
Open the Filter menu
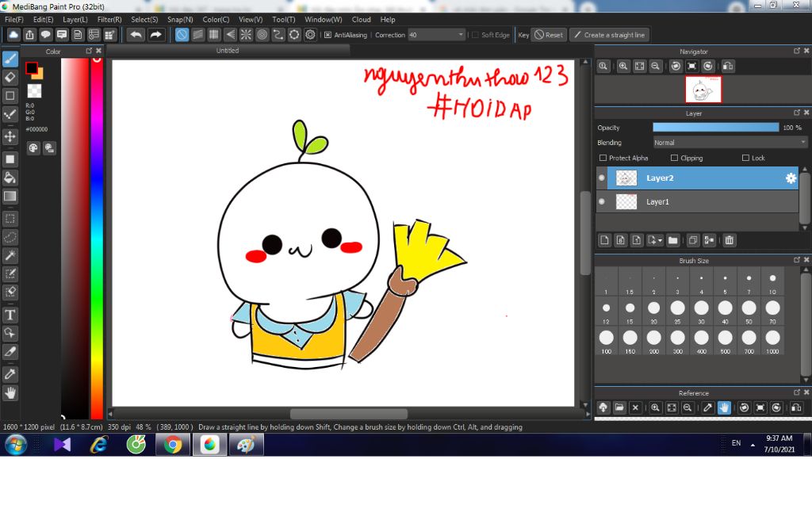point(109,20)
